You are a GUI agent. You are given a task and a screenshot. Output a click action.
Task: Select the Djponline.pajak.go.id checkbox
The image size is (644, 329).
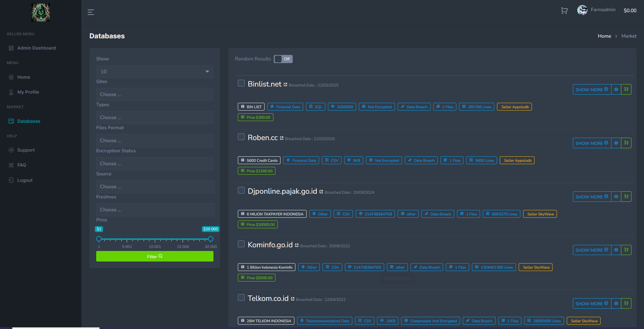pyautogui.click(x=241, y=190)
